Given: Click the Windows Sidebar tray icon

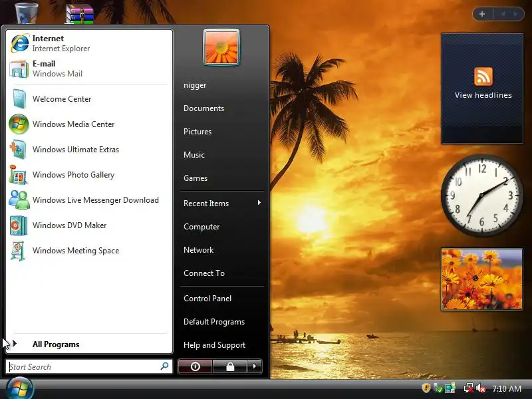Looking at the screenshot, I should pyautogui.click(x=450, y=388).
